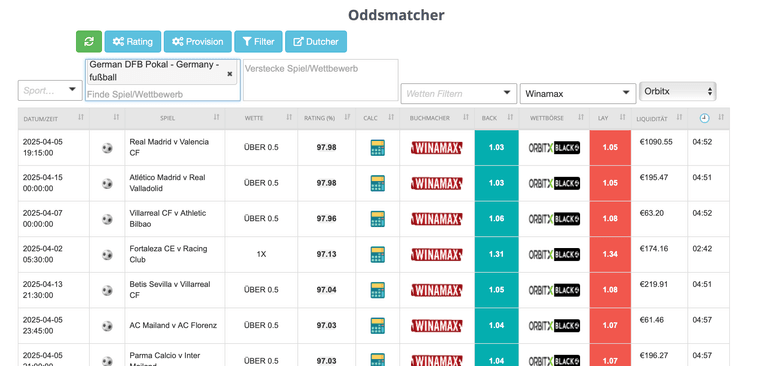
Task: Click lay odds 1.08 in Betis Sevilla row
Action: coord(610,290)
